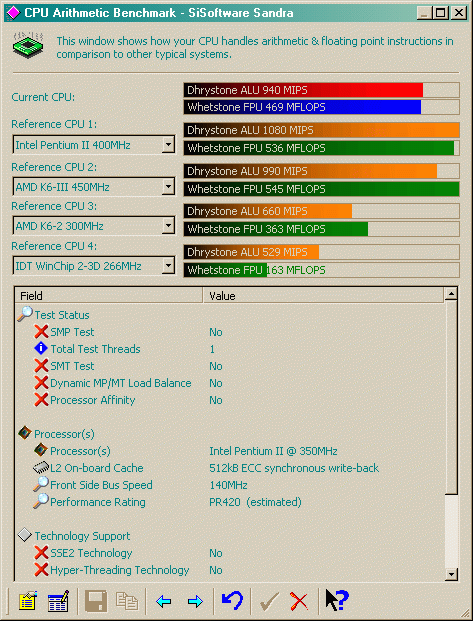Click the Field column header
The image size is (473, 621).
point(109,296)
